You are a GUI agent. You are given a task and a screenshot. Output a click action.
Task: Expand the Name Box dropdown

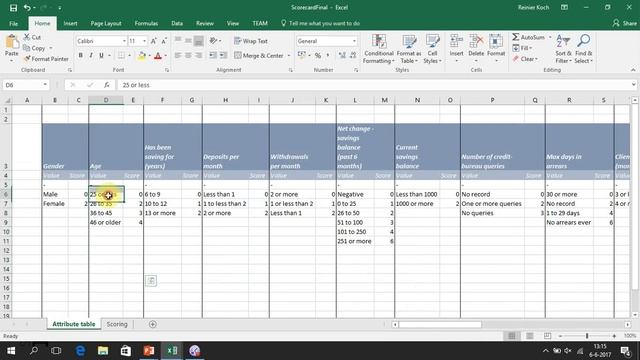[x=45, y=85]
